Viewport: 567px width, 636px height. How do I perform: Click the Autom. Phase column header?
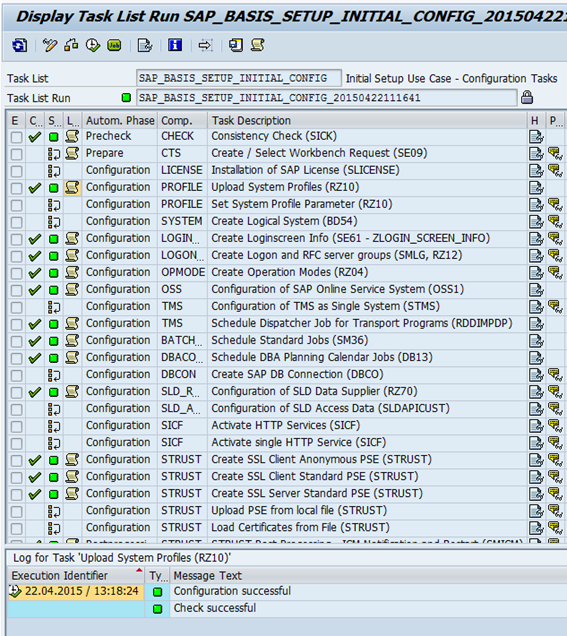[x=120, y=120]
